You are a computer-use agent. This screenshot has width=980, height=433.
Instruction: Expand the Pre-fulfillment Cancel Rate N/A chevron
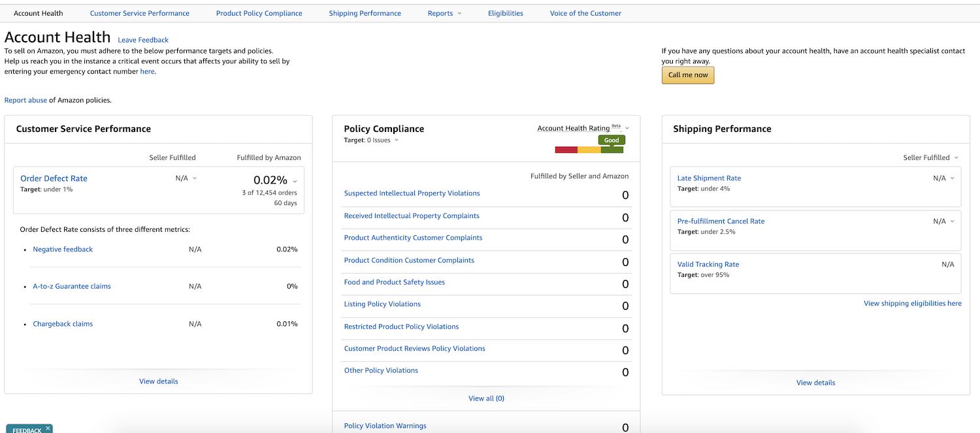click(x=952, y=221)
